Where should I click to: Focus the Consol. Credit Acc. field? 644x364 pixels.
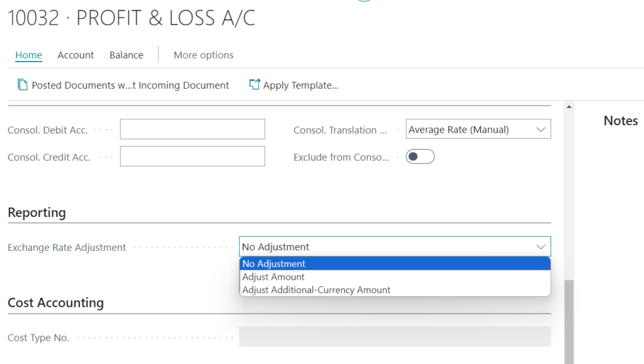pyautogui.click(x=192, y=157)
